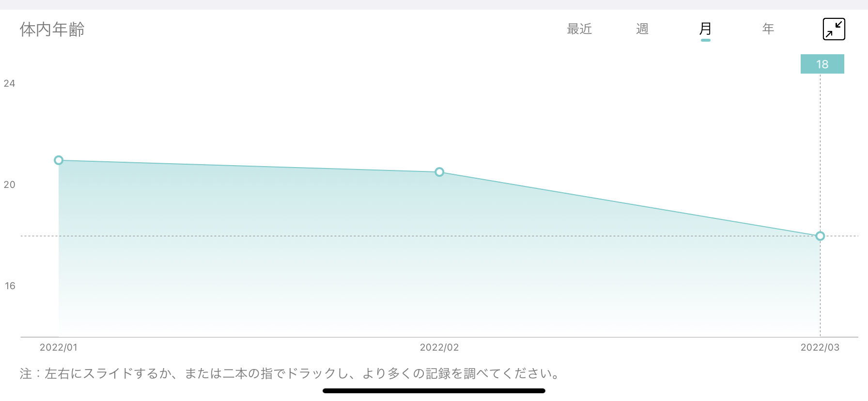Select the 2022/03 data point
Viewport: 868px width, 401px height.
click(x=820, y=236)
